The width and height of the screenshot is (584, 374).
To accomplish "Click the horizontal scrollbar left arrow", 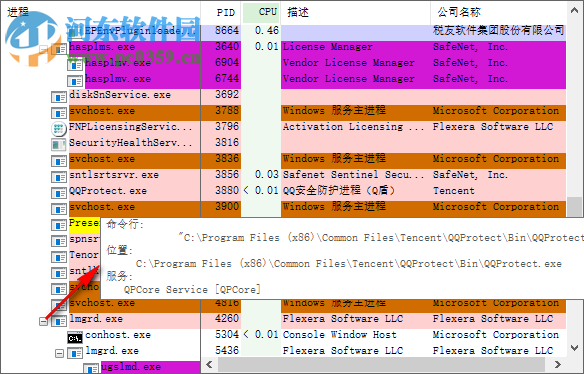I will (209, 364).
